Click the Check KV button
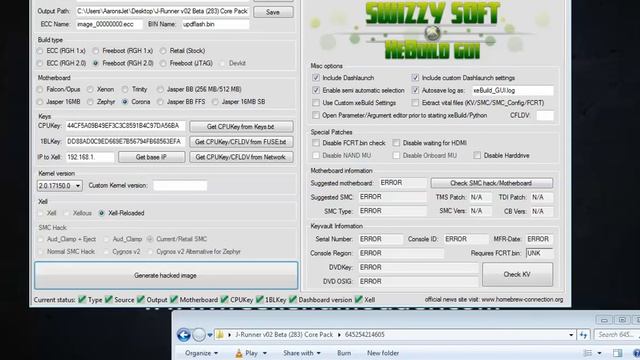The height and width of the screenshot is (360, 640). 517,275
